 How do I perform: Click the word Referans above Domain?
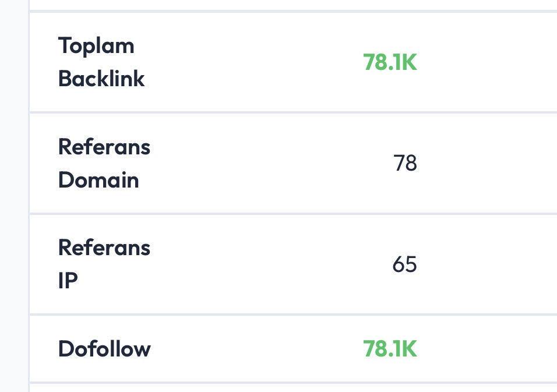[104, 147]
